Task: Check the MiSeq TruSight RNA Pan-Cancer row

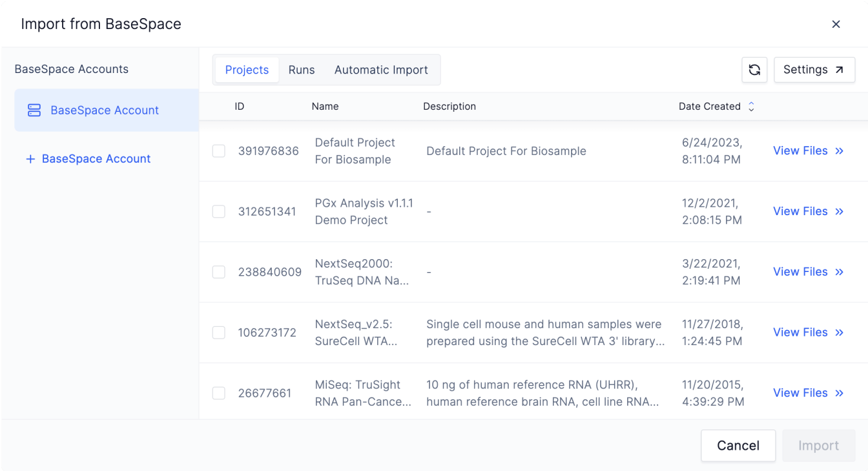Action: (x=219, y=393)
